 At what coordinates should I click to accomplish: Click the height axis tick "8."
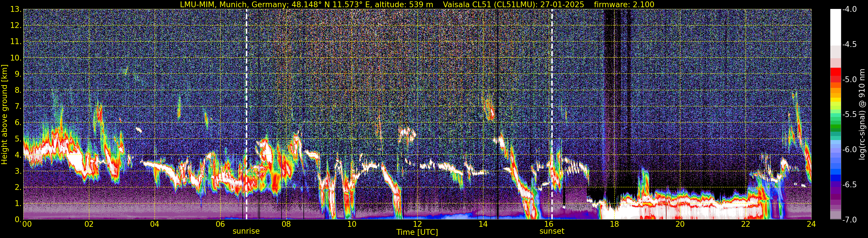point(18,90)
